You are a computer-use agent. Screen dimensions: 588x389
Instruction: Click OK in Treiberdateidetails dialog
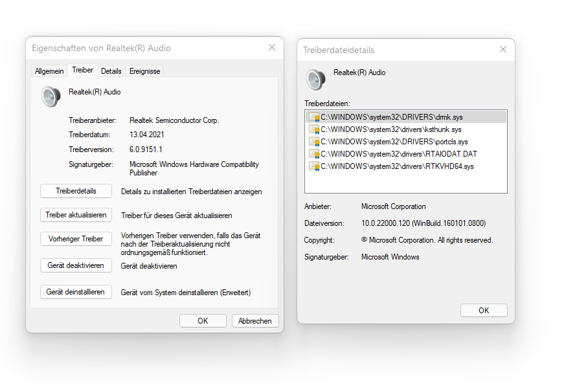pos(484,310)
